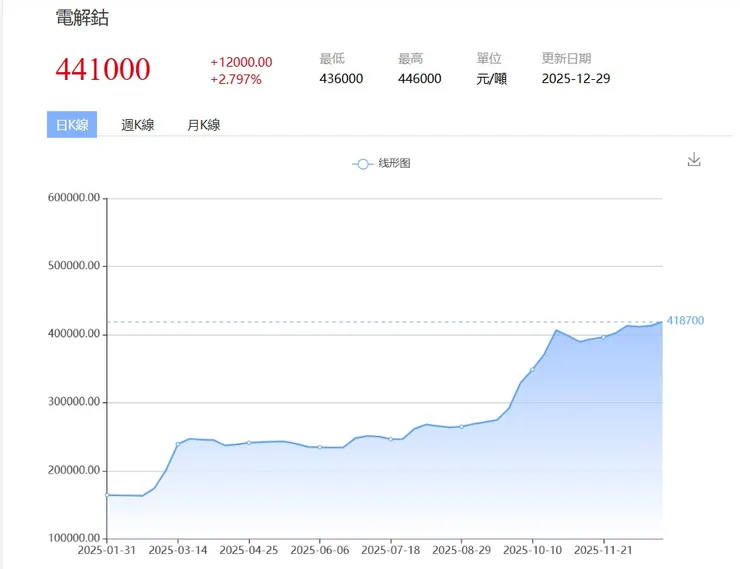Image resolution: width=740 pixels, height=569 pixels.
Task: Click the highest price value 446000
Action: coord(420,78)
